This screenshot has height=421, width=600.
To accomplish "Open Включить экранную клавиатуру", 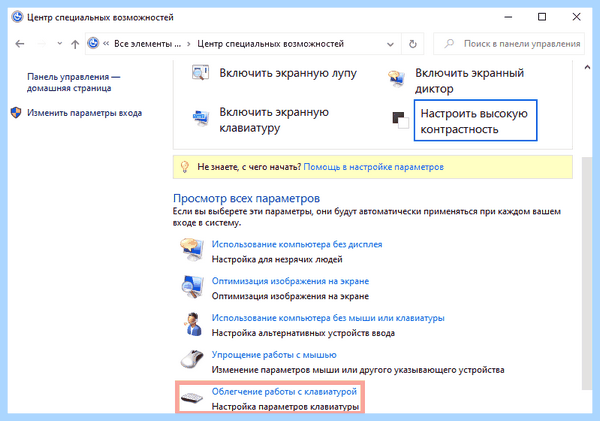I will point(274,120).
